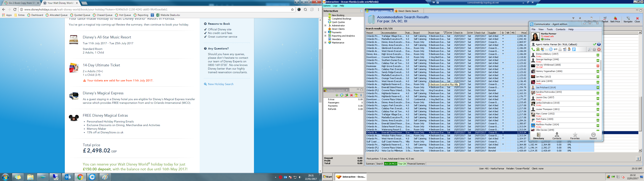Click the fax printer icon in Communicator toolbar

click(x=560, y=49)
